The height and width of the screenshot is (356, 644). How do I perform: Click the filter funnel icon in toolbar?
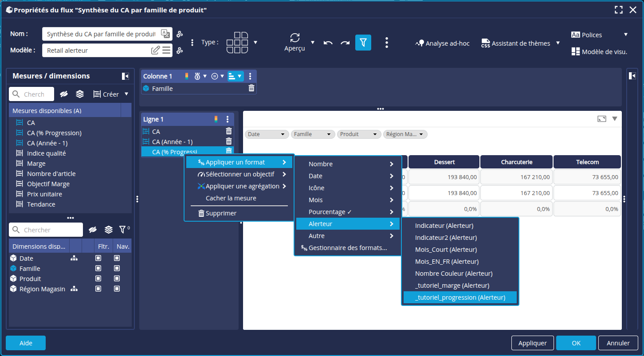click(363, 43)
